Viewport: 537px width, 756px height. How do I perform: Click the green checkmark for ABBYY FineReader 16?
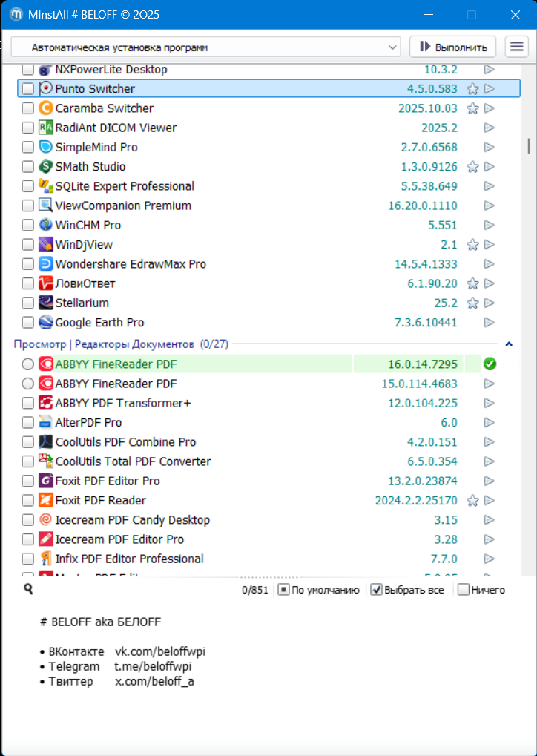[x=489, y=364]
